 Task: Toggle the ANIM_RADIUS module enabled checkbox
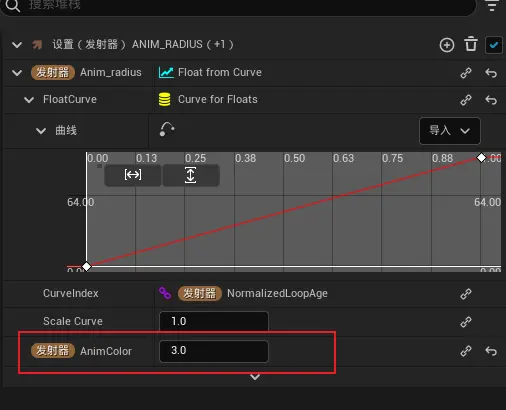pos(494,45)
